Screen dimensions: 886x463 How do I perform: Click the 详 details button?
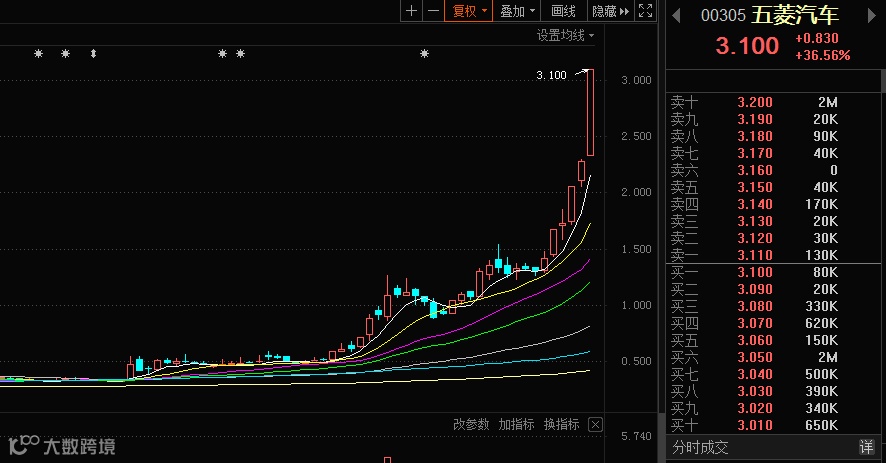[x=866, y=448]
